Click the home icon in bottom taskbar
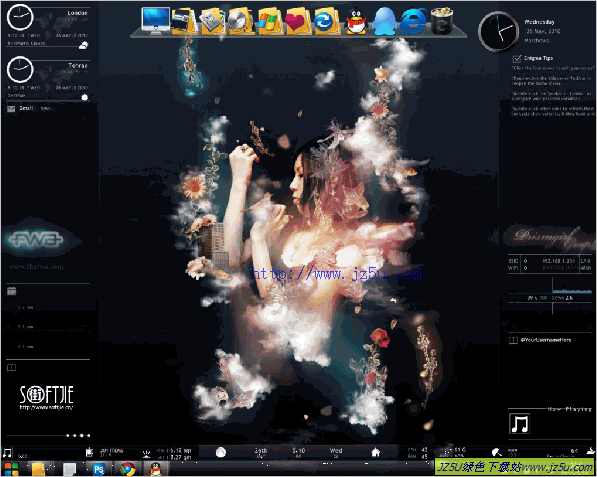597x477 pixels. [375, 452]
